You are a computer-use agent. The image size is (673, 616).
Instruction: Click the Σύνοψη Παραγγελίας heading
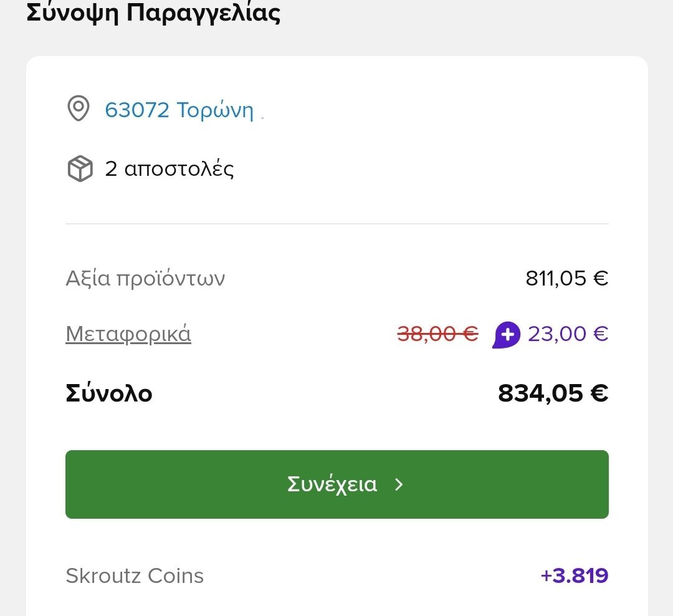click(153, 13)
